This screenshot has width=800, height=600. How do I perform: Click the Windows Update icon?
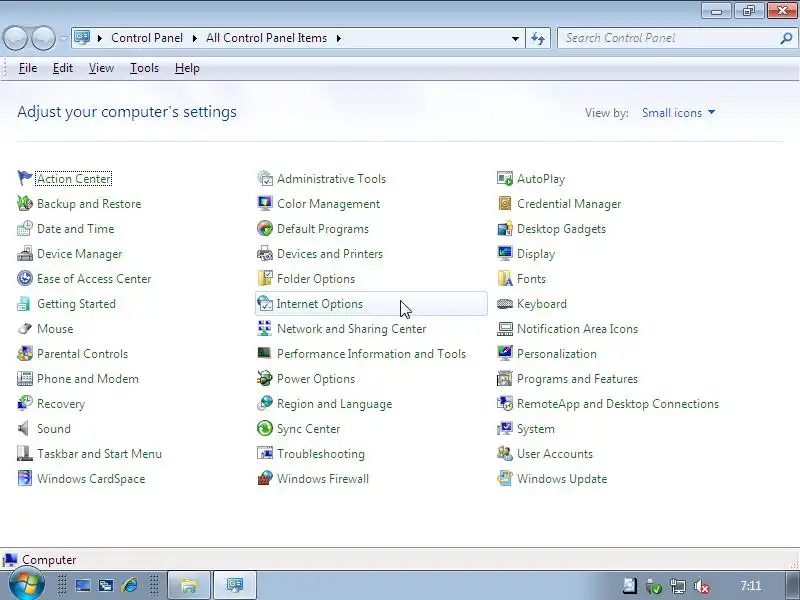pyautogui.click(x=505, y=478)
